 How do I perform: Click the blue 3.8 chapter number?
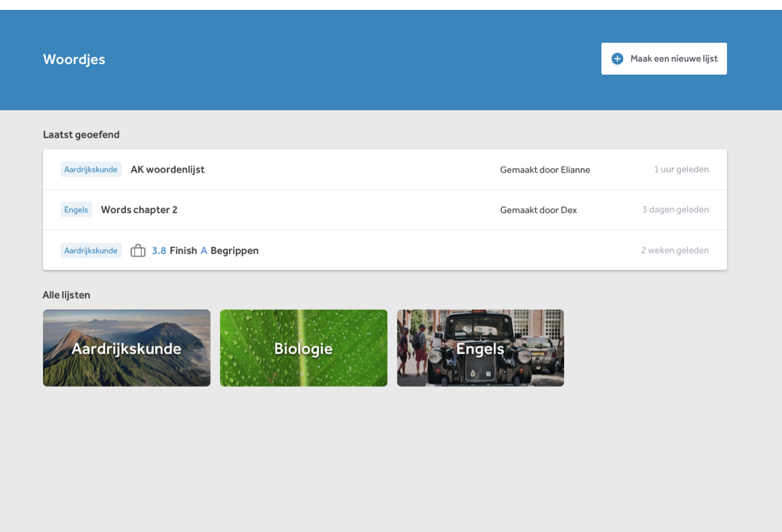click(x=159, y=251)
